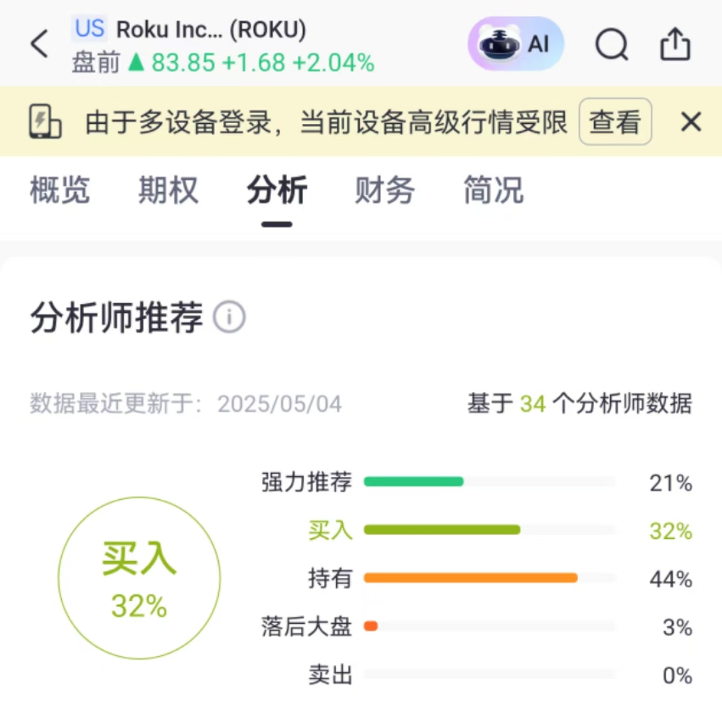Tap the share icon
This screenshot has width=722, height=728.
click(x=675, y=44)
